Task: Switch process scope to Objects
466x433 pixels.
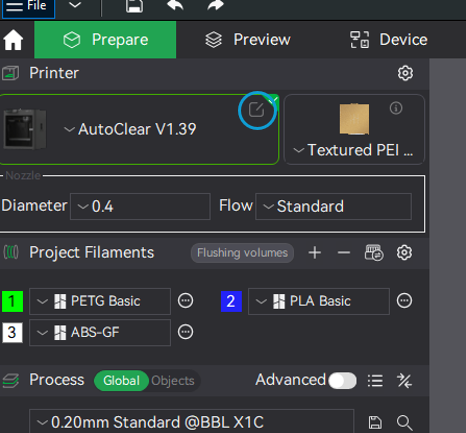Action: 173,381
